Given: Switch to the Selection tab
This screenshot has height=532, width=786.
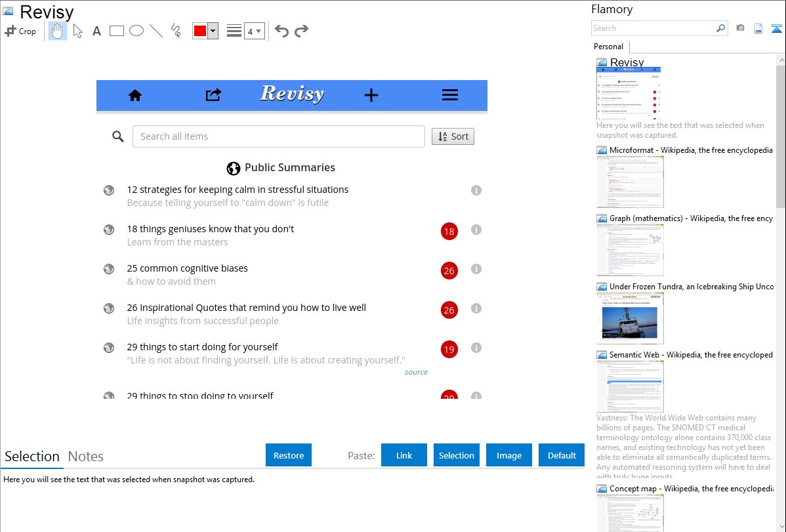Looking at the screenshot, I should [32, 457].
